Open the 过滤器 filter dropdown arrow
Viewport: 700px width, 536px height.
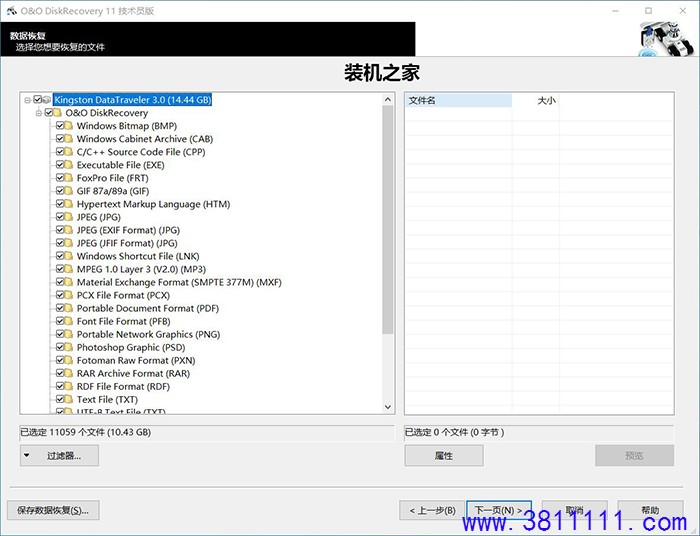27,456
